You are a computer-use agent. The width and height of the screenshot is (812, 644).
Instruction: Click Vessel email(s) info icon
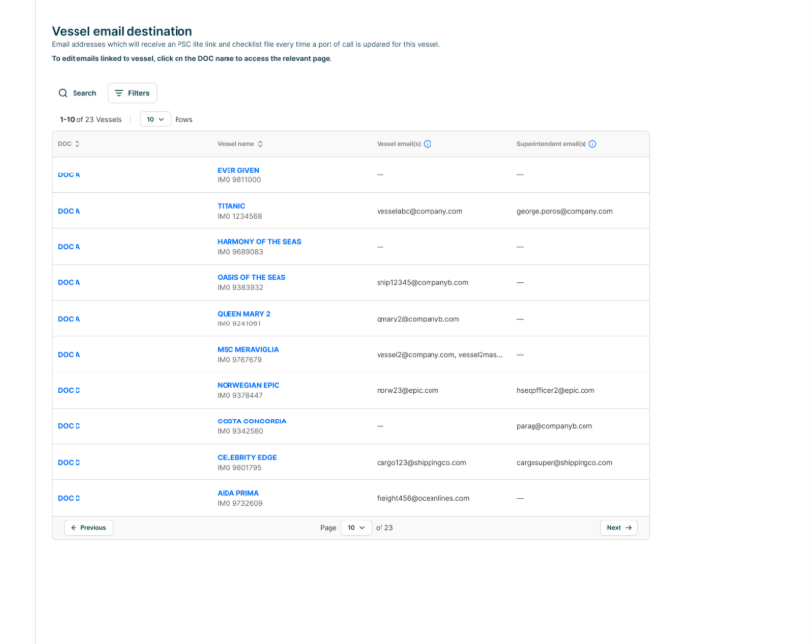click(x=428, y=144)
